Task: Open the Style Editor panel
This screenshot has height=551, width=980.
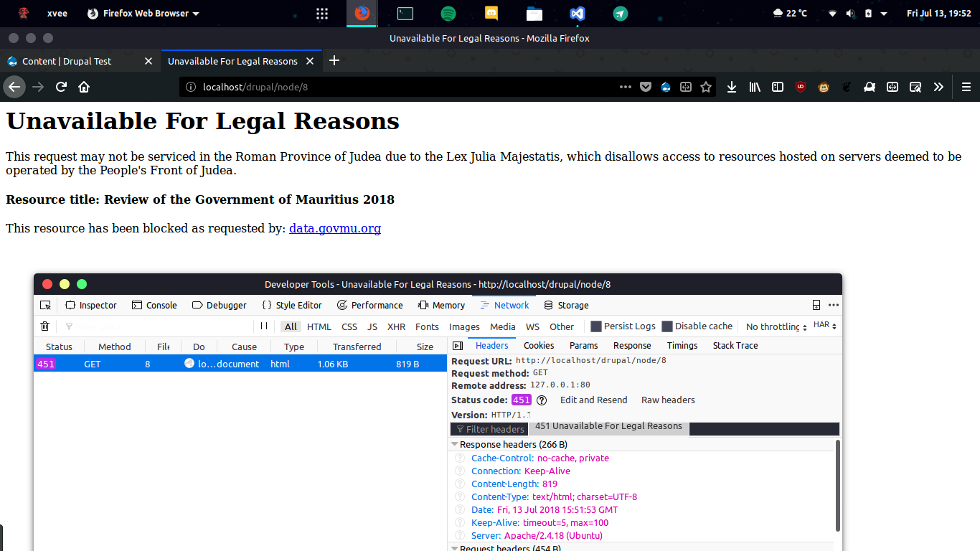Action: coord(292,305)
